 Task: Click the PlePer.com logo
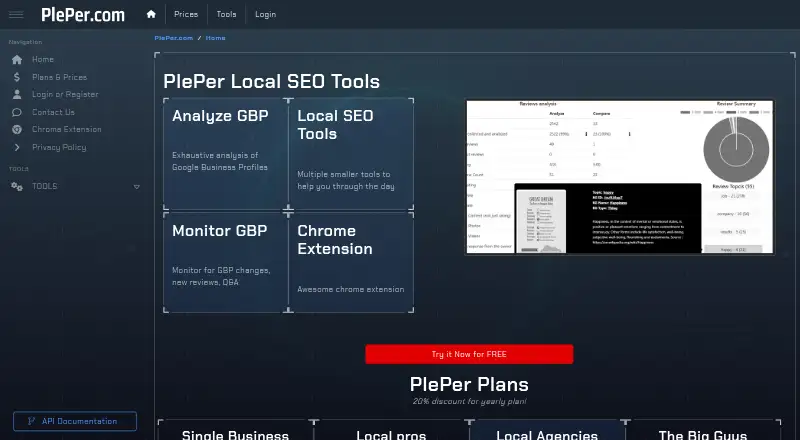pyautogui.click(x=83, y=15)
